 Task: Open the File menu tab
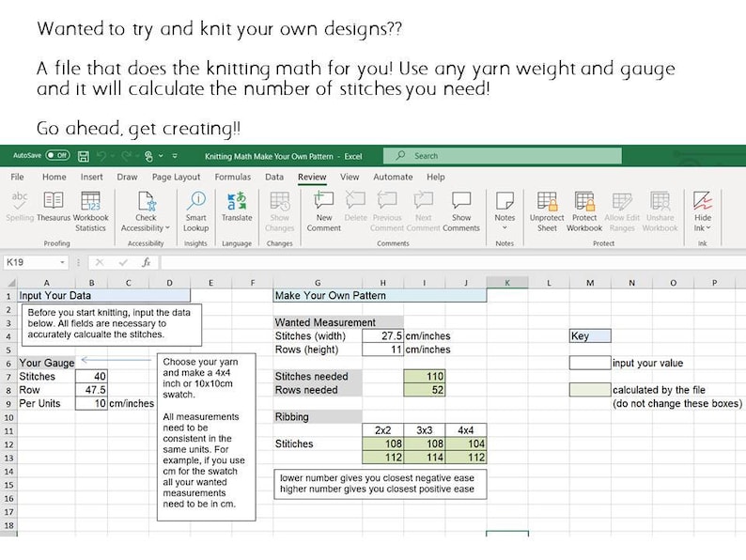tap(17, 177)
